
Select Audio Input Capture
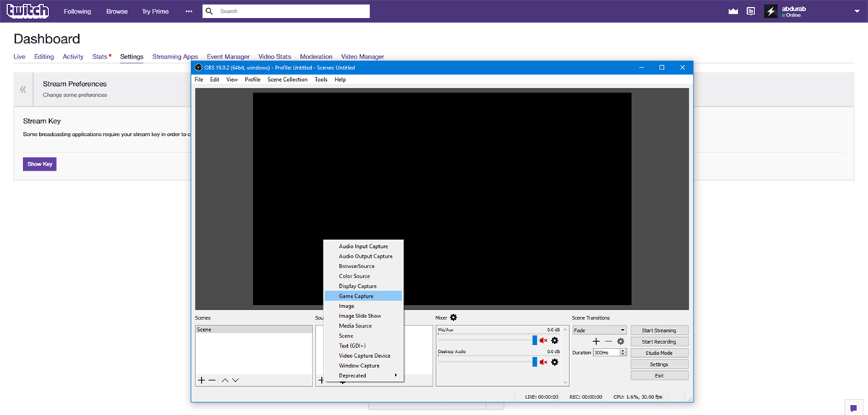tap(363, 247)
